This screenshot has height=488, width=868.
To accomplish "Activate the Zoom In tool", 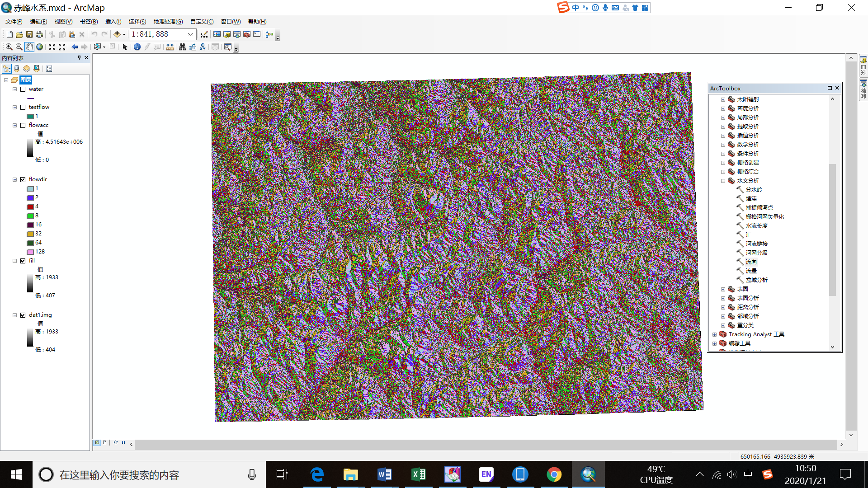I will pyautogui.click(x=9, y=47).
